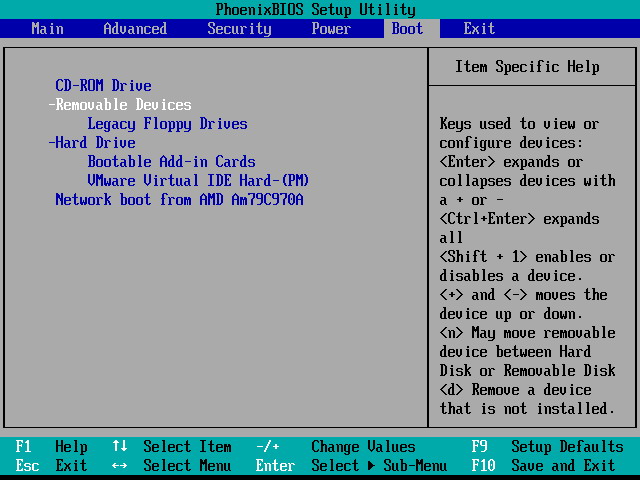Collapse the Removable Devices group

click(120, 104)
